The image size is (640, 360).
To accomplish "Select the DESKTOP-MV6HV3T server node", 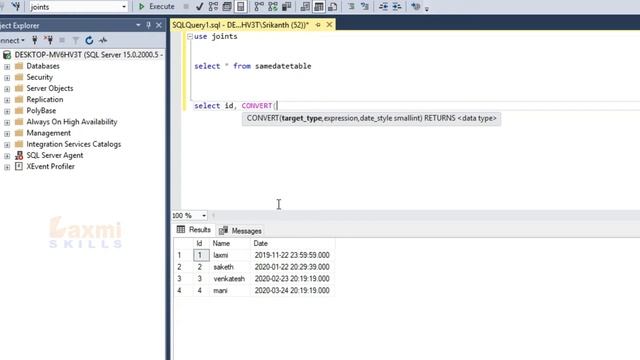I will 89,55.
